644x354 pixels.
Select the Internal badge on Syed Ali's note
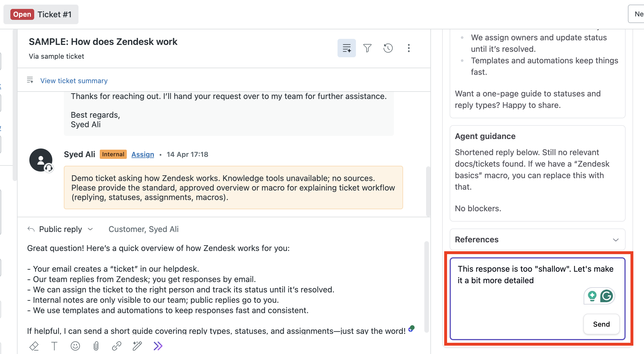(113, 154)
